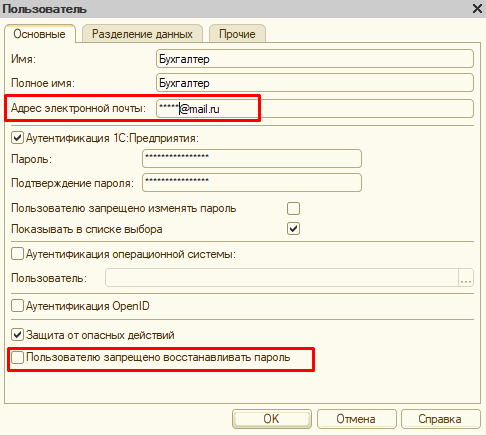486x436 pixels.
Task: Enable Аутентификация операционной системы checkbox
Action: tap(17, 254)
